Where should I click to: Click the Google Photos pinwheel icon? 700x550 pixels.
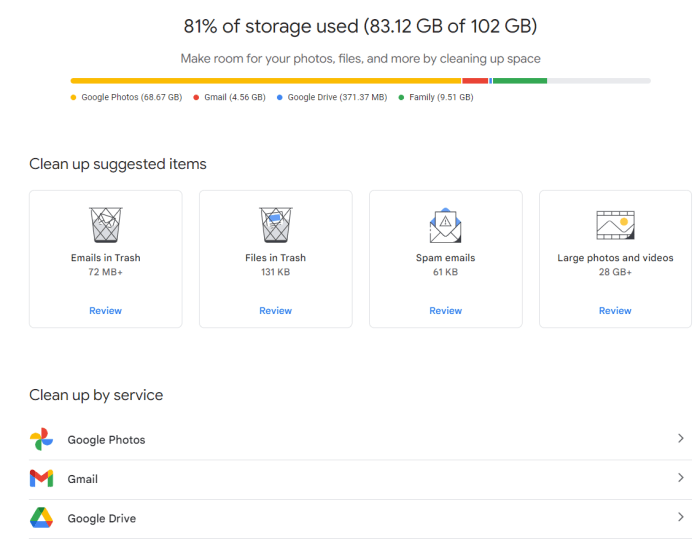point(41,439)
